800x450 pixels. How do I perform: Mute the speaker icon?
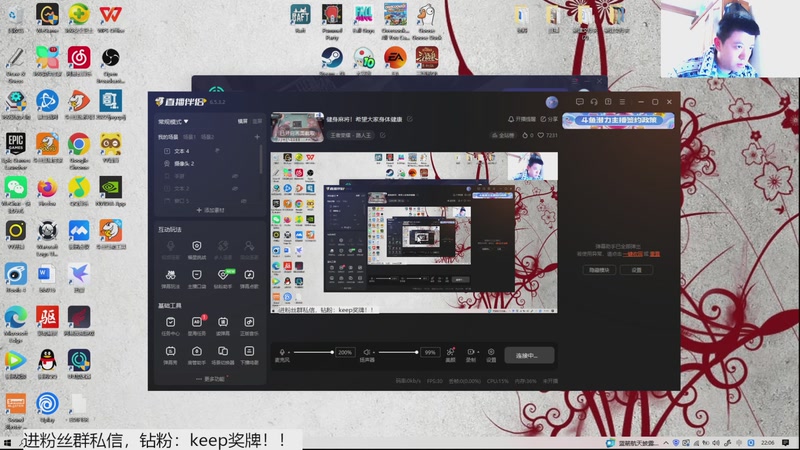point(366,352)
